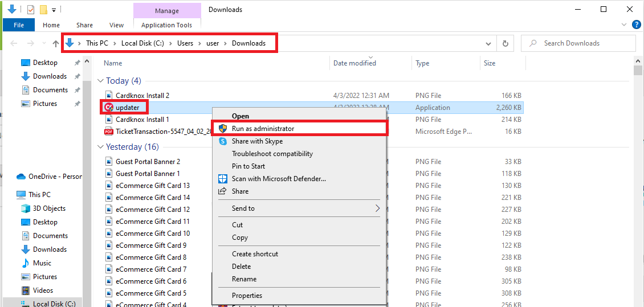Select Troubleshoot compatibility

click(299, 154)
